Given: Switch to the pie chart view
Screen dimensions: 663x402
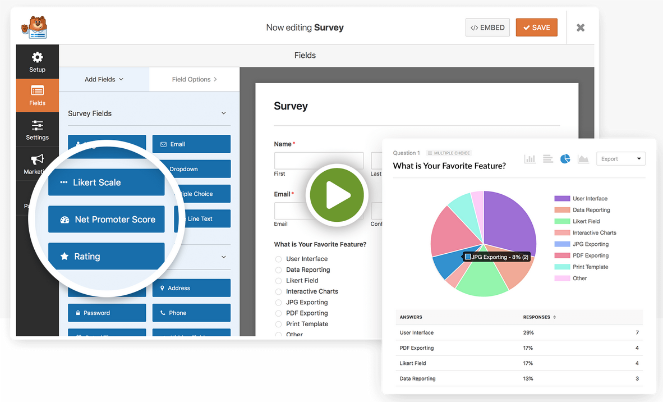Looking at the screenshot, I should point(565,159).
